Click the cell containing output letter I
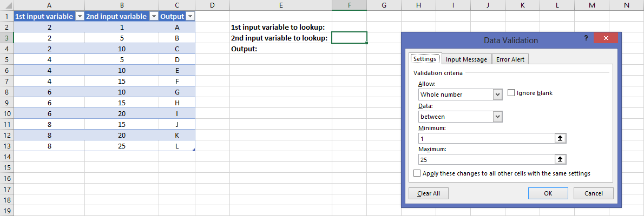 177,113
